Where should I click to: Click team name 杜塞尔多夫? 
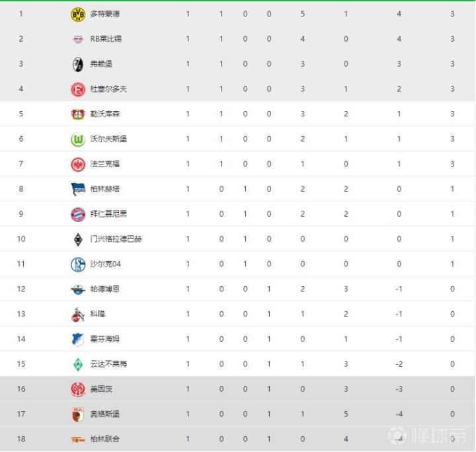pos(108,89)
